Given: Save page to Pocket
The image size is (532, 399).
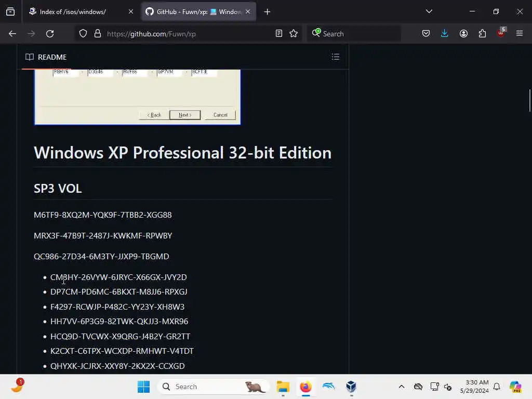Looking at the screenshot, I should point(426,33).
